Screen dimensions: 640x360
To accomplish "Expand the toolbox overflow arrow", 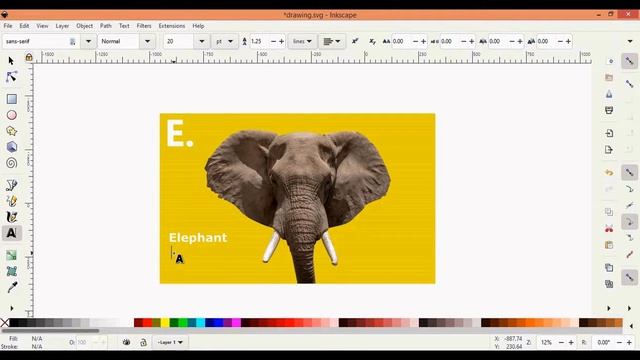I will click(11, 308).
